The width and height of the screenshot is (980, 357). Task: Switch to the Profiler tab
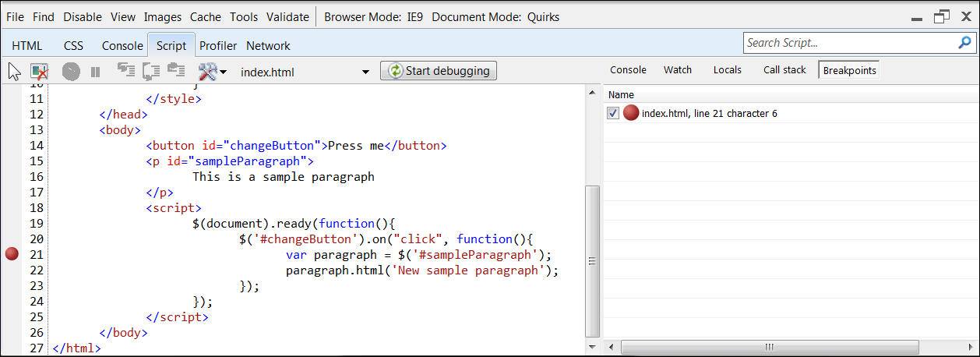[x=218, y=46]
